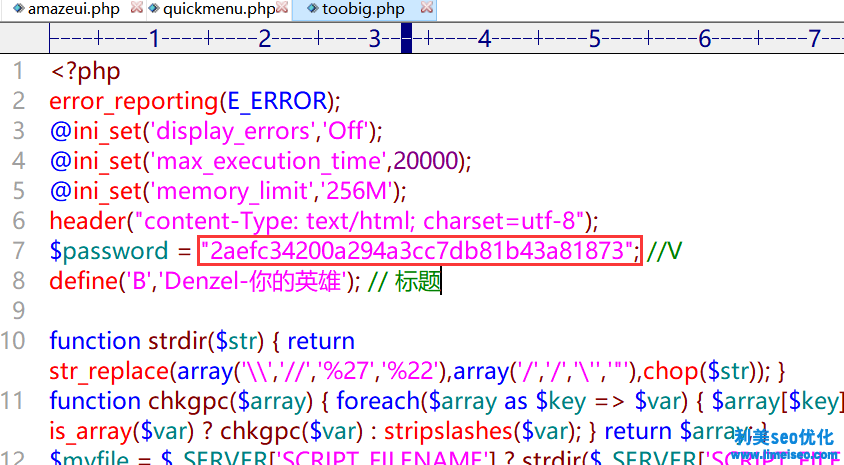844x465 pixels.
Task: Click the amazeui.php file icon
Action: coord(19,8)
